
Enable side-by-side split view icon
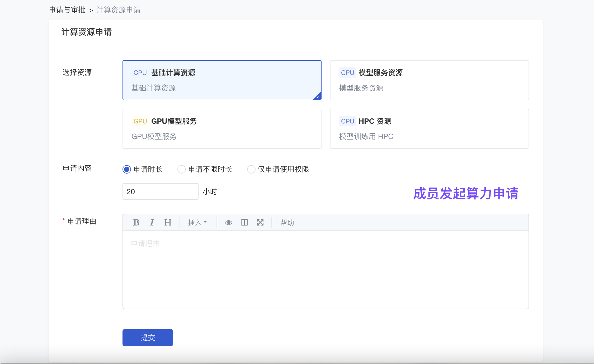(x=244, y=222)
